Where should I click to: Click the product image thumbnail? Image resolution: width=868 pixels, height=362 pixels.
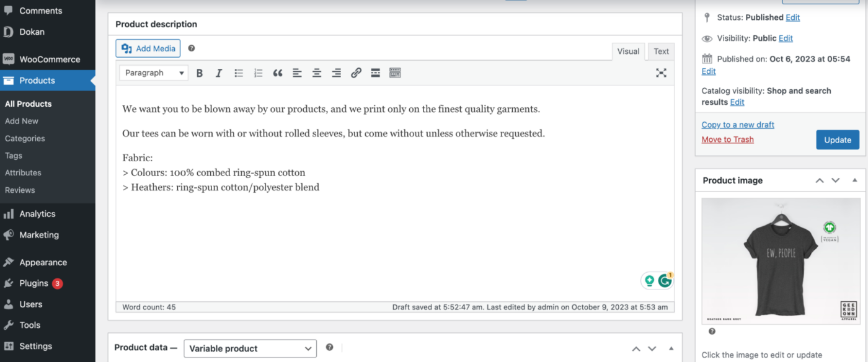[780, 260]
